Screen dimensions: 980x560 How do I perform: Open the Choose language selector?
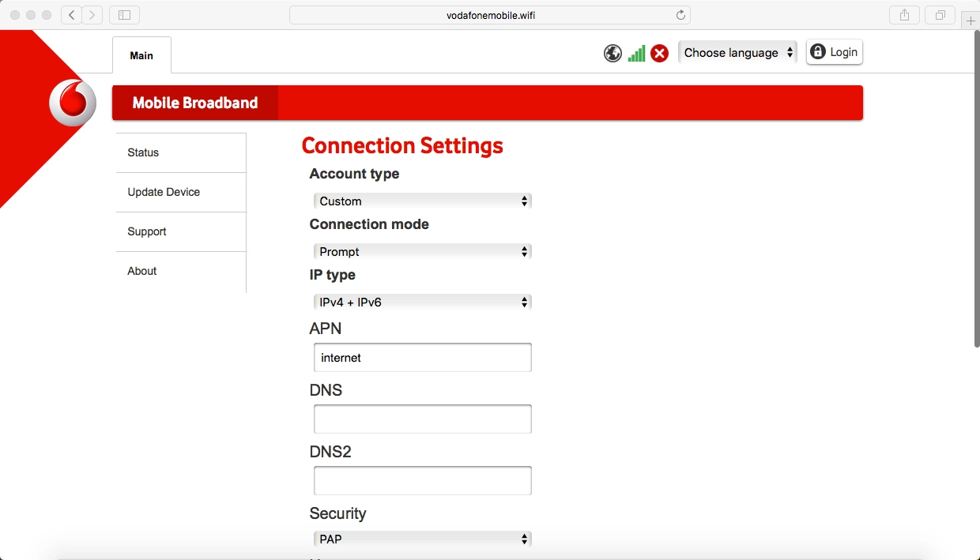click(x=737, y=53)
